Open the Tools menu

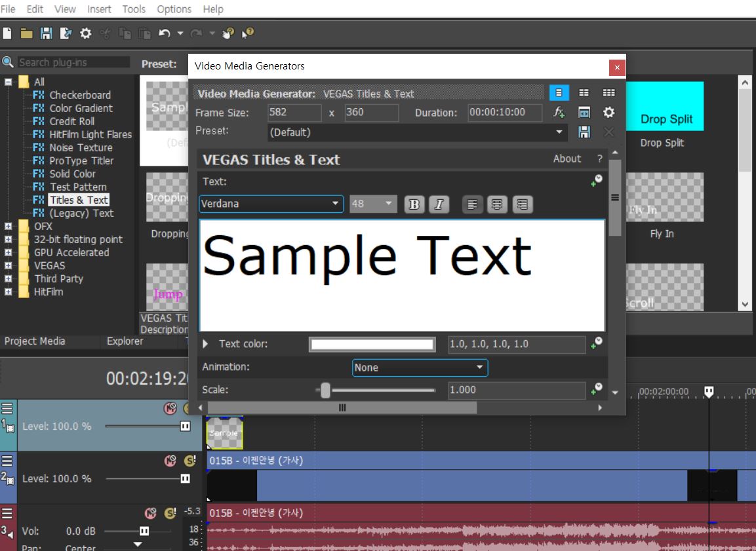pyautogui.click(x=134, y=9)
